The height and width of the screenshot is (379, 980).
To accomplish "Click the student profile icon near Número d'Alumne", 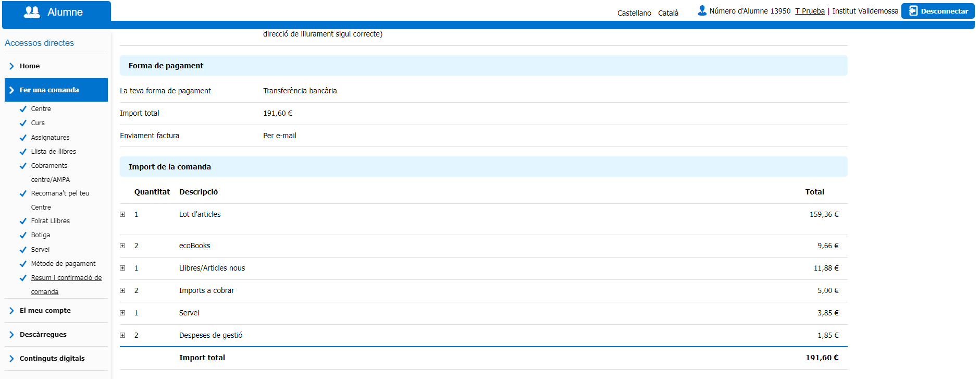I will pyautogui.click(x=702, y=10).
